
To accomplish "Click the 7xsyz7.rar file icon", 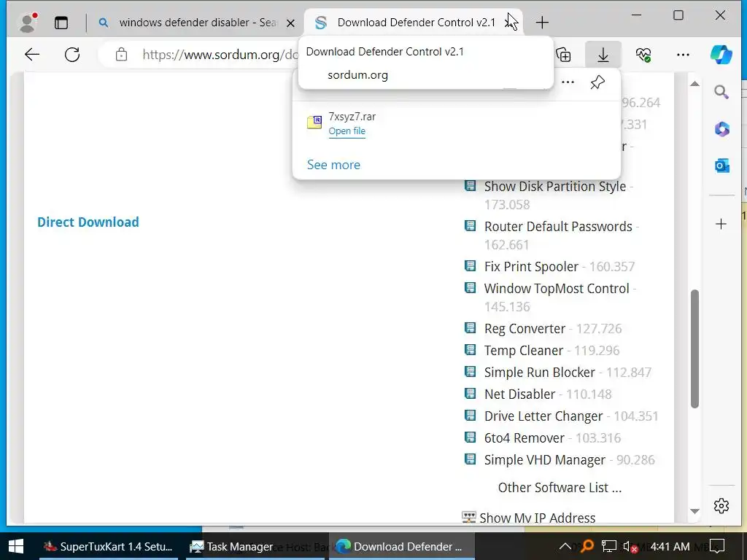I will click(314, 122).
